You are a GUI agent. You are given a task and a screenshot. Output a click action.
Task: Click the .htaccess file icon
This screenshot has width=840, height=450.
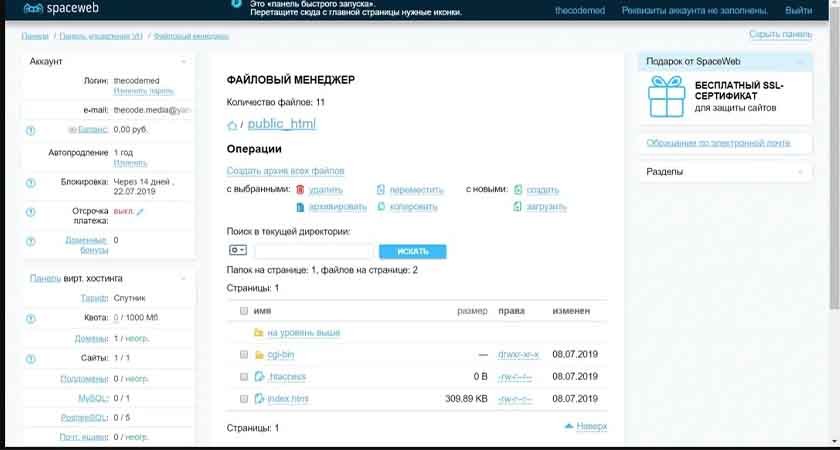click(259, 377)
